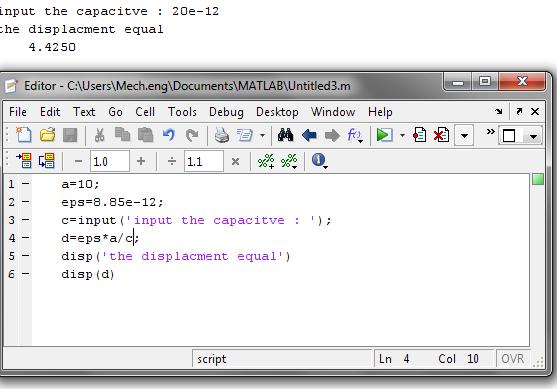Toggle breakpoint dash on line 6
This screenshot has width=557, height=389.
[26, 274]
